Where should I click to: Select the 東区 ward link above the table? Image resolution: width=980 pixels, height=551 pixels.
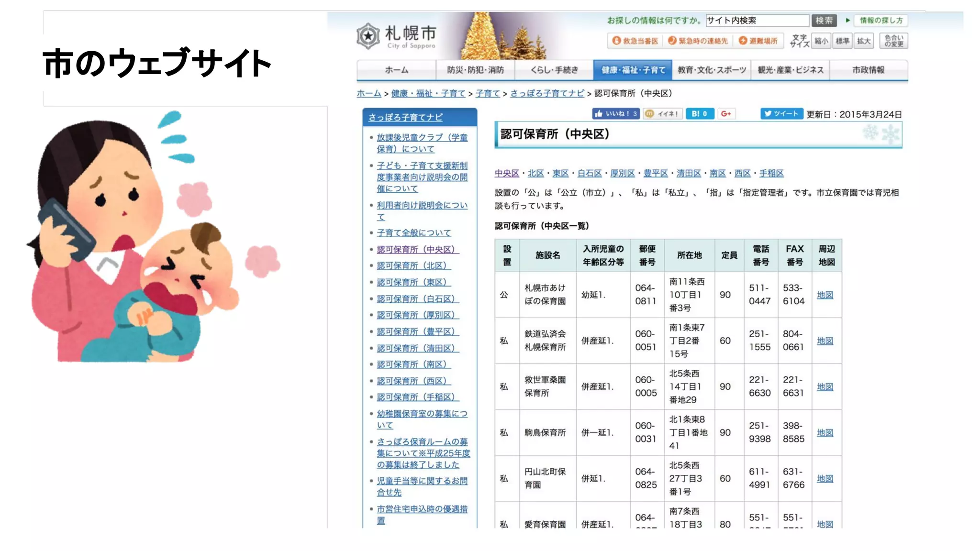click(x=560, y=173)
